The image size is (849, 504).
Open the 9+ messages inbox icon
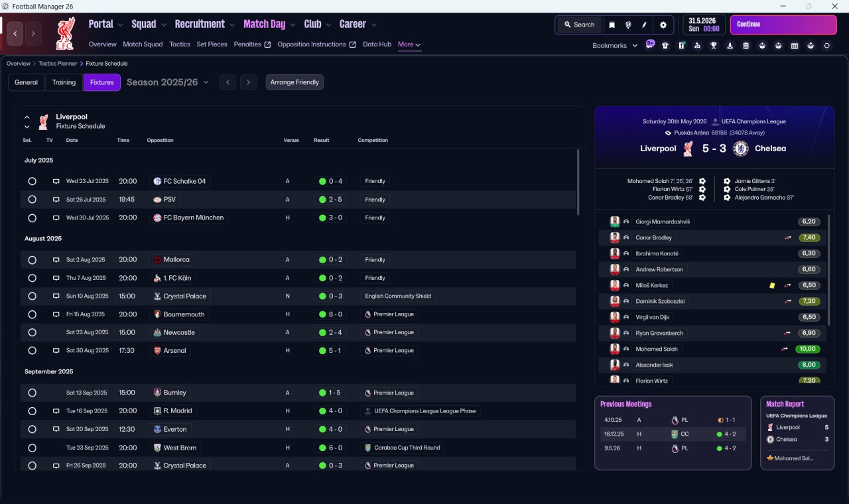coord(650,44)
